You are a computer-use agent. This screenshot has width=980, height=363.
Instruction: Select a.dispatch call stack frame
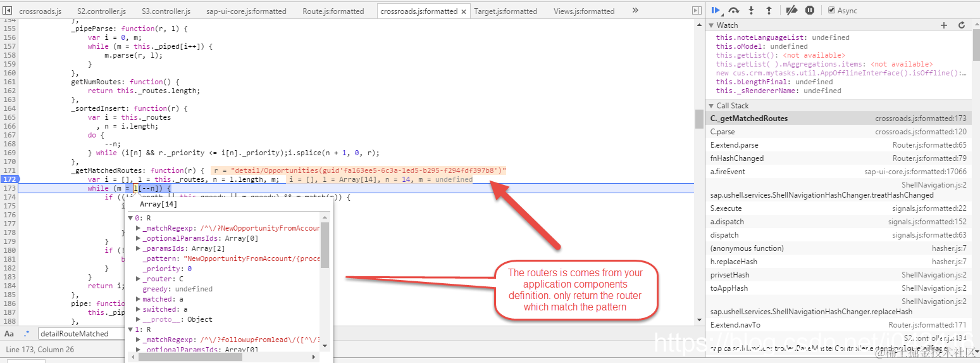point(840,222)
